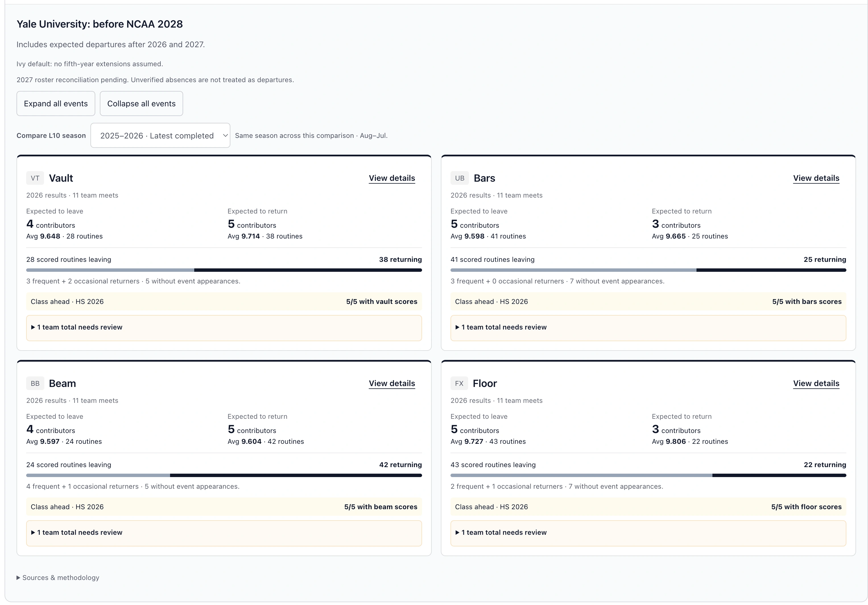Open View details for Floor

[x=816, y=383]
